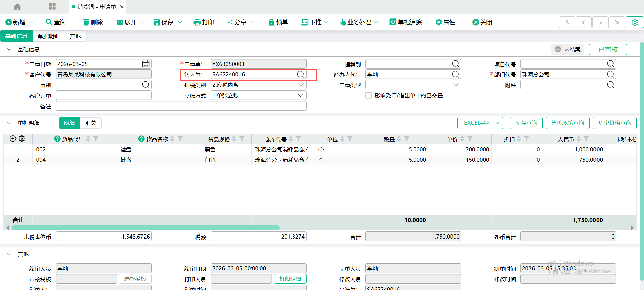The width and height of the screenshot is (644, 290).
Task: Expand the 申请类型 dropdown list
Action: (455, 85)
